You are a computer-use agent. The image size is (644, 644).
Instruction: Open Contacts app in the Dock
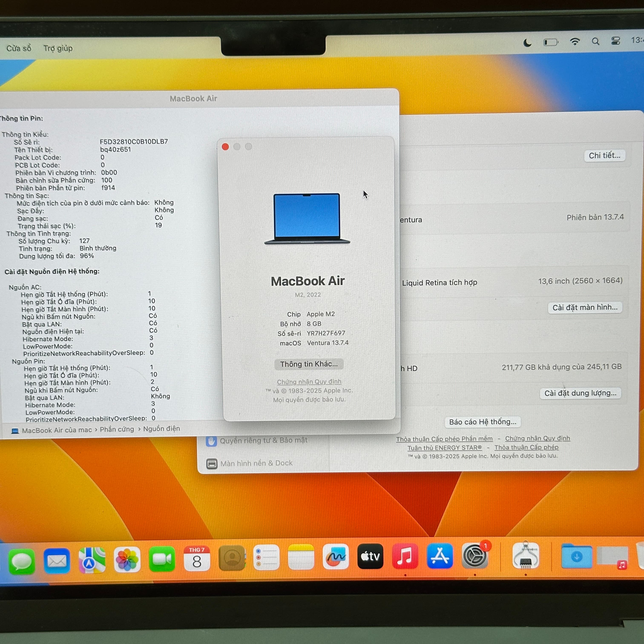(232, 558)
